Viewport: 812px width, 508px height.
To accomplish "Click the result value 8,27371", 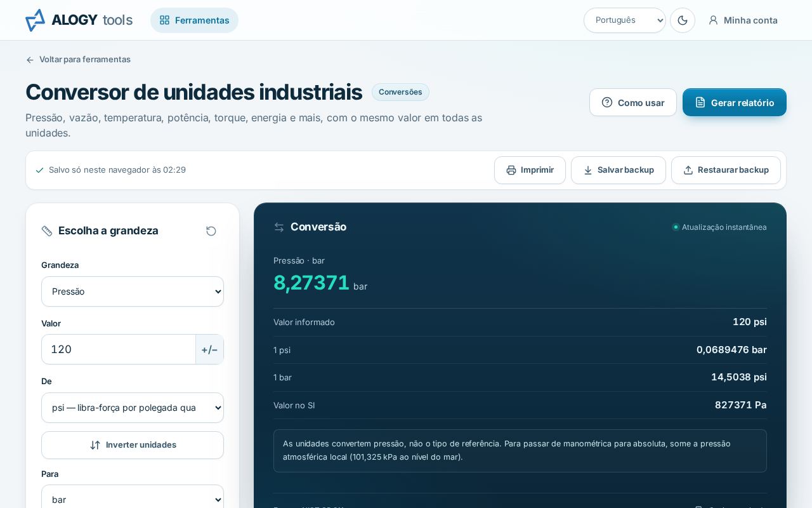I will (x=311, y=283).
